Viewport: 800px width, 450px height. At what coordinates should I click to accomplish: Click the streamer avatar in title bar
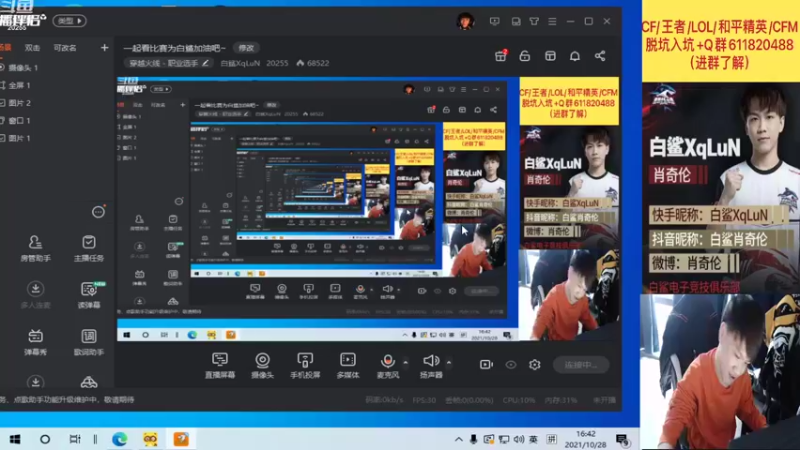coord(465,21)
